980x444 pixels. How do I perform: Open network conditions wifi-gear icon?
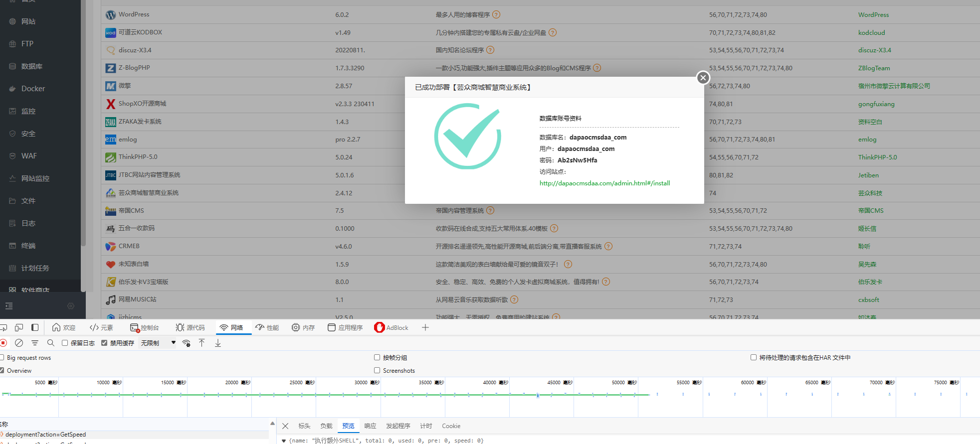pyautogui.click(x=187, y=343)
